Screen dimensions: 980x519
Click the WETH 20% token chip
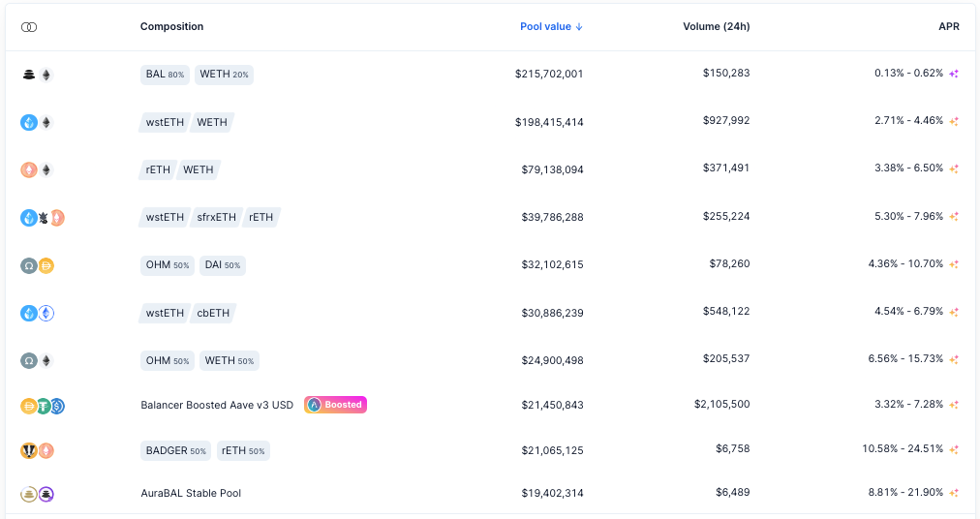pyautogui.click(x=224, y=75)
